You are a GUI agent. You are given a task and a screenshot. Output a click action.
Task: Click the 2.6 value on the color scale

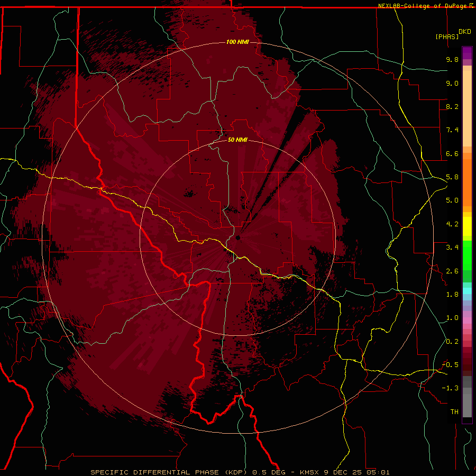(452, 271)
